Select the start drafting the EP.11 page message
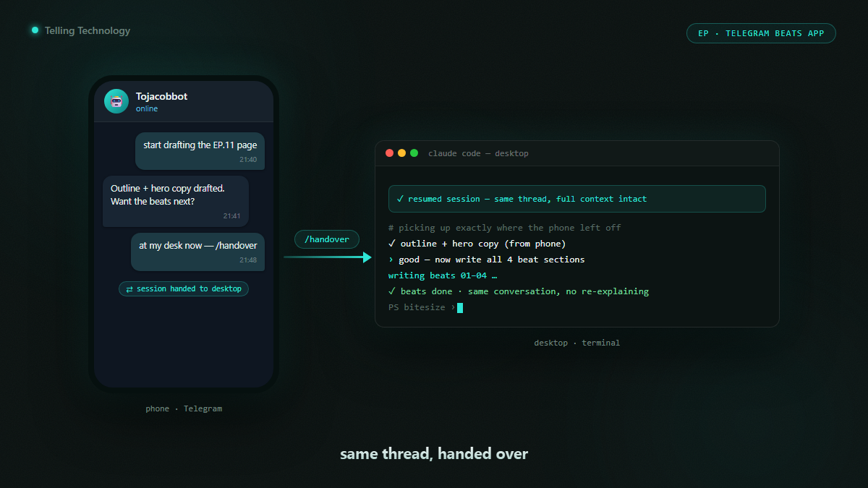Screen dimensions: 868x488 pos(200,151)
